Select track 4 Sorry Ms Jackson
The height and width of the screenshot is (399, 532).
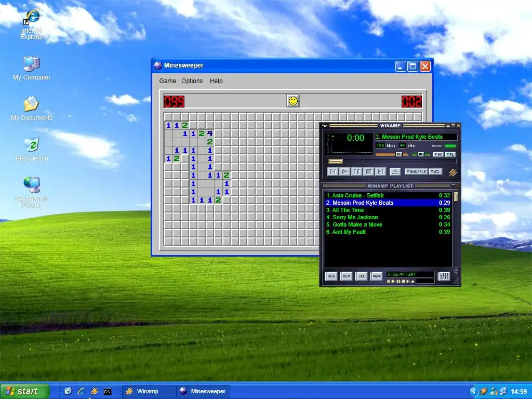388,217
